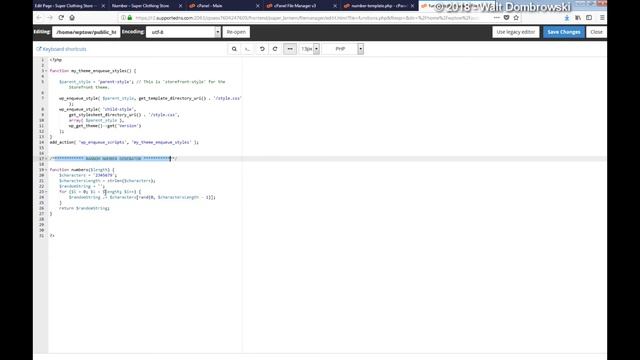
Task: Click the function numbers($length) line
Action: [82, 169]
